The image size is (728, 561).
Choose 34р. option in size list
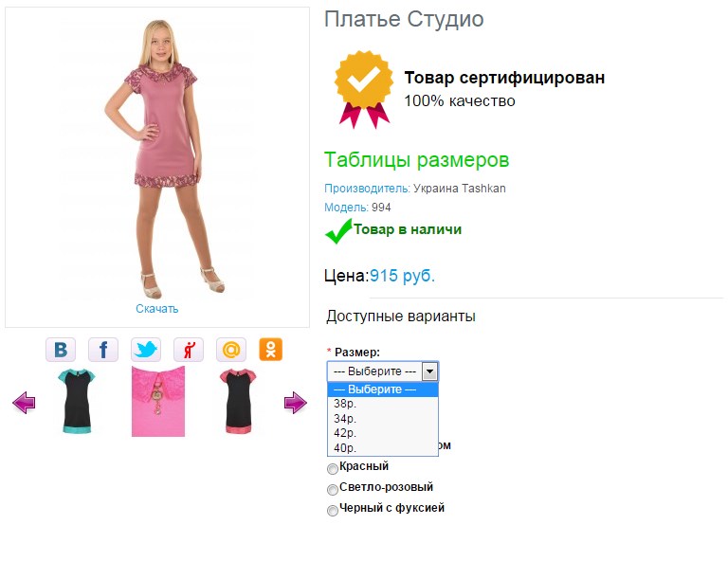point(383,419)
